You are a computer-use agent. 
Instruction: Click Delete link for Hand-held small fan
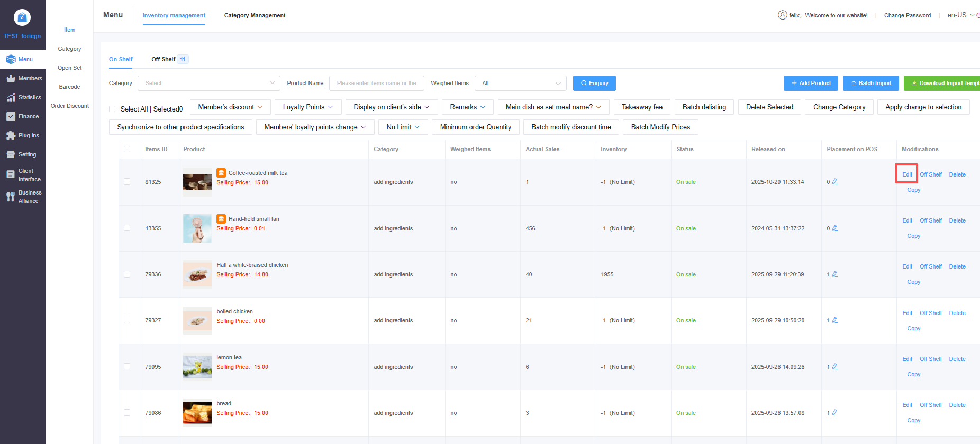[957, 221]
